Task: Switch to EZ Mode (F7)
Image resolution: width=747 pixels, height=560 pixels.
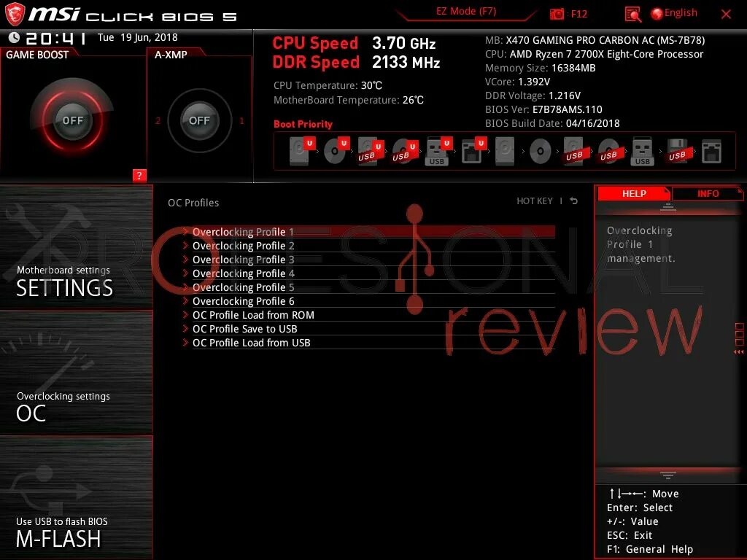Action: 466,12
